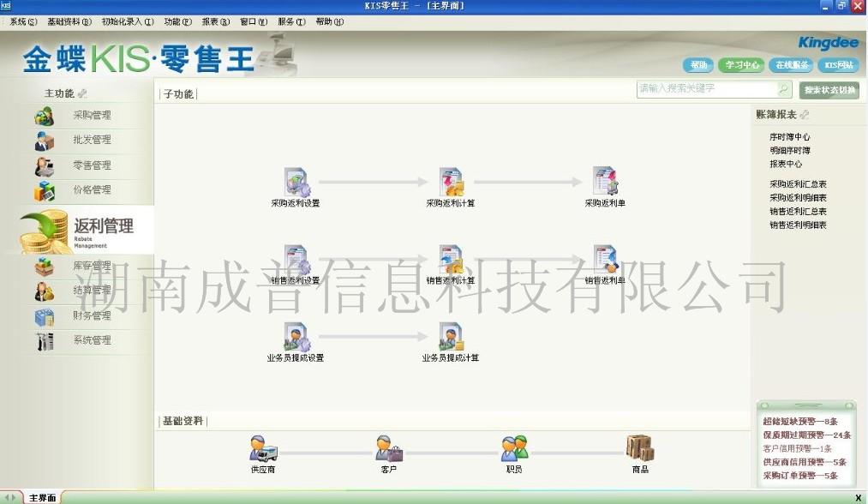Open the 销售返利单 function icon

pyautogui.click(x=605, y=259)
